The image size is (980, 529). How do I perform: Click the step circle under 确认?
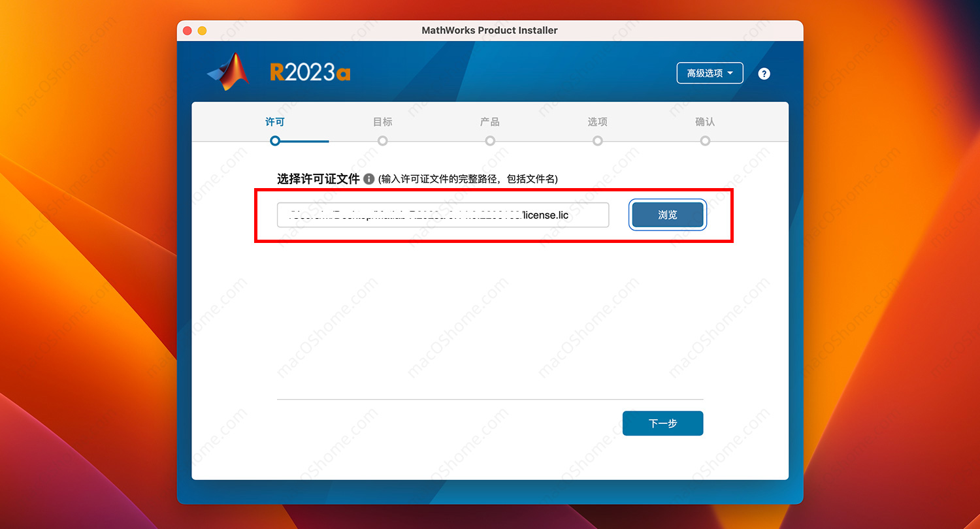tap(705, 140)
